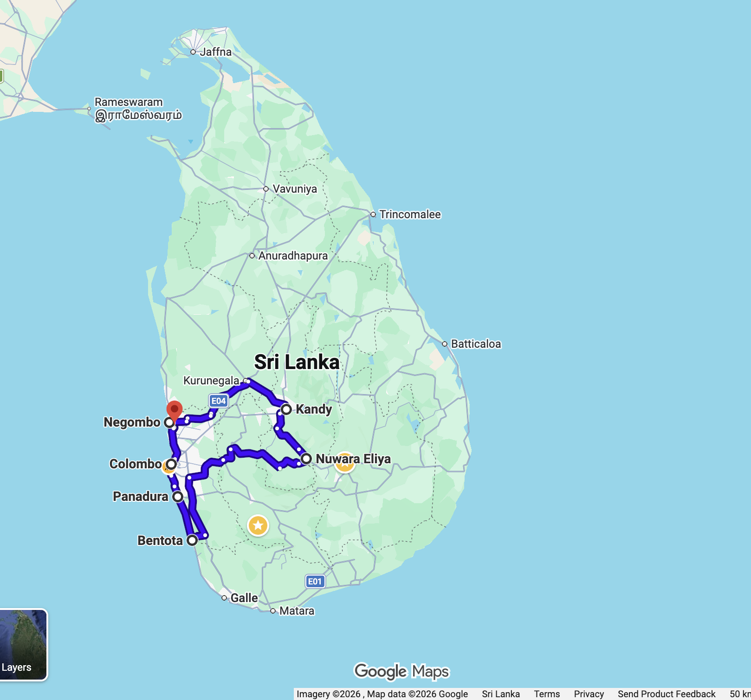Viewport: 751px width, 700px height.
Task: Open the Layers satellite thumbnail
Action: (23, 644)
